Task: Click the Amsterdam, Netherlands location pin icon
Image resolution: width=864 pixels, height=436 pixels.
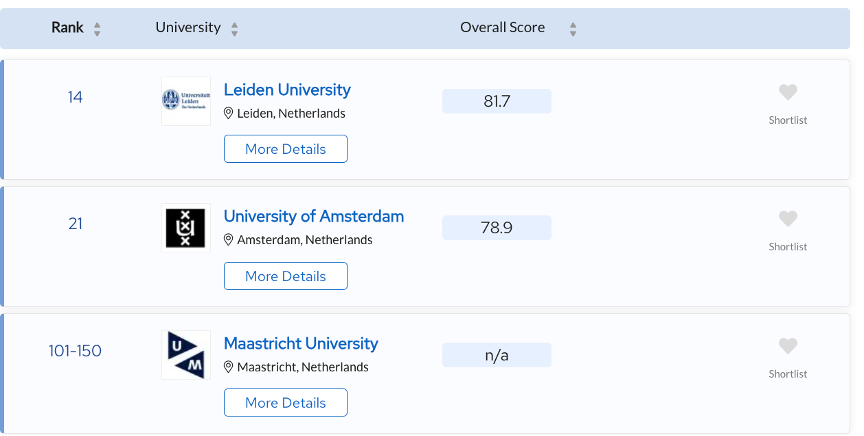Action: [x=229, y=240]
